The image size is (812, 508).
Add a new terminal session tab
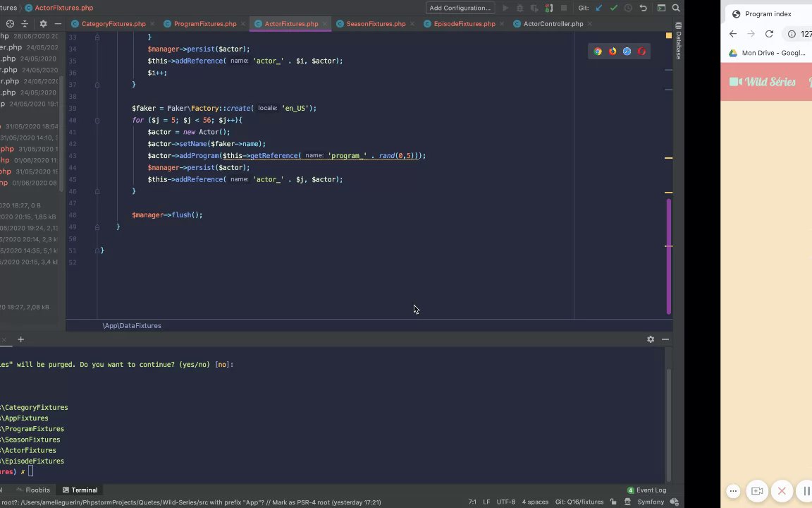click(20, 339)
